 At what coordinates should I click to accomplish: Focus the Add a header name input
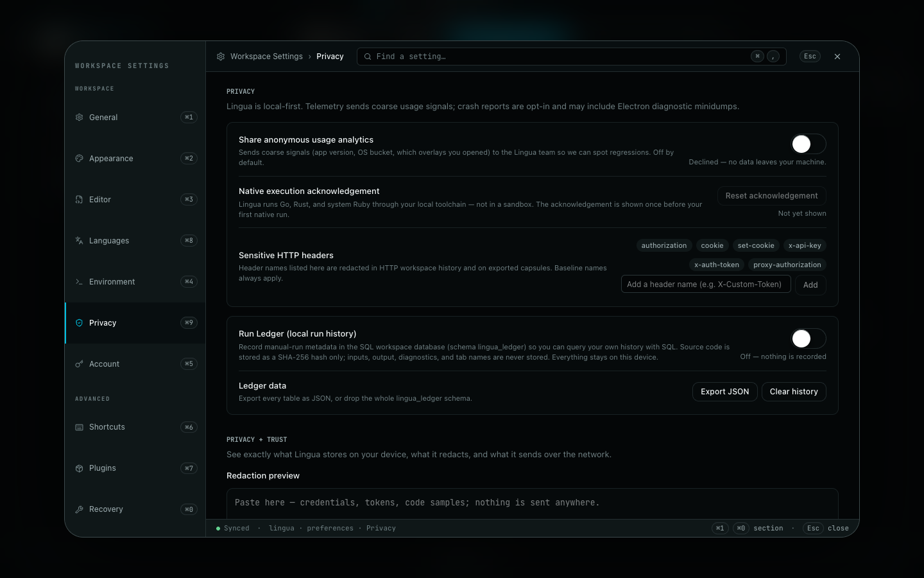tap(706, 285)
